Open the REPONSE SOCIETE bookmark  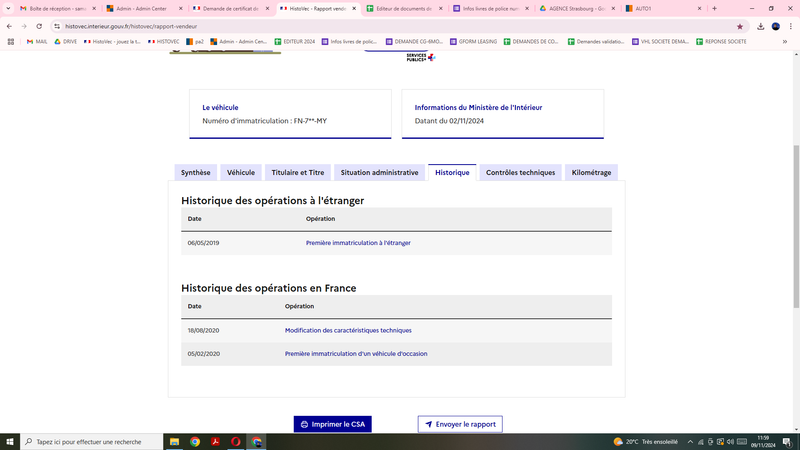pos(721,42)
